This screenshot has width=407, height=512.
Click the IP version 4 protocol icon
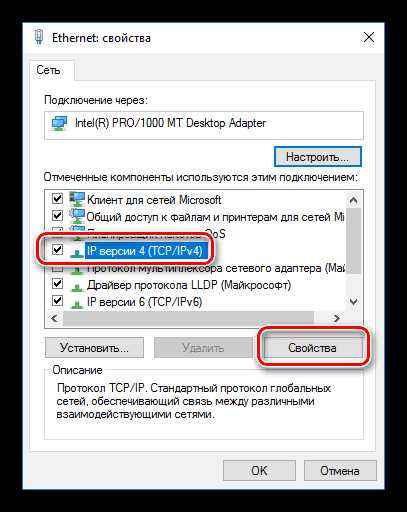coord(77,253)
